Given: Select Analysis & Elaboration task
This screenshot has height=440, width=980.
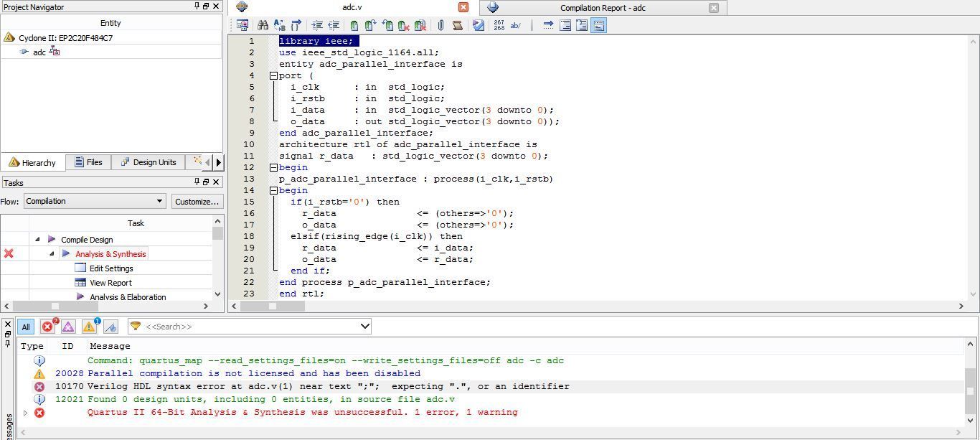Looking at the screenshot, I should coord(128,296).
